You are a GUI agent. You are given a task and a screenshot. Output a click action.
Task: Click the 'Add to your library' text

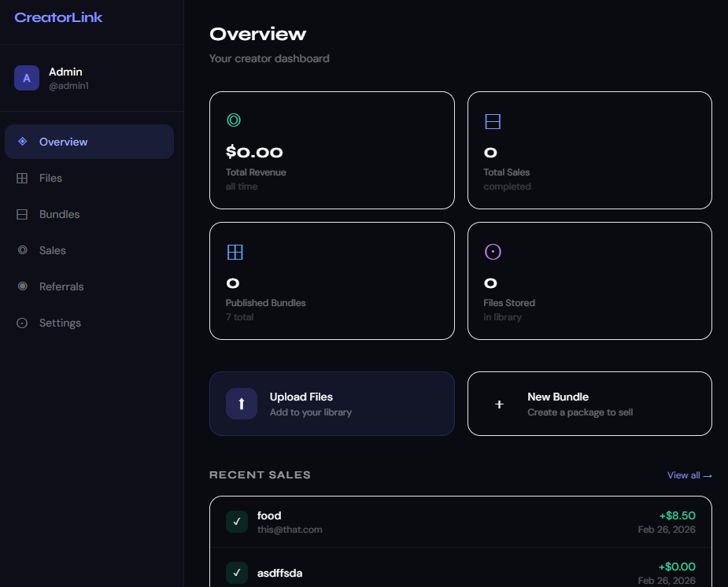click(311, 412)
